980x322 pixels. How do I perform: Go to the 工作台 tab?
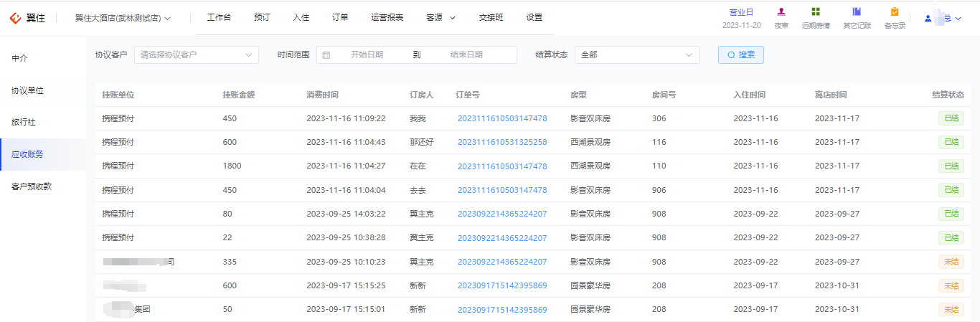click(x=219, y=18)
